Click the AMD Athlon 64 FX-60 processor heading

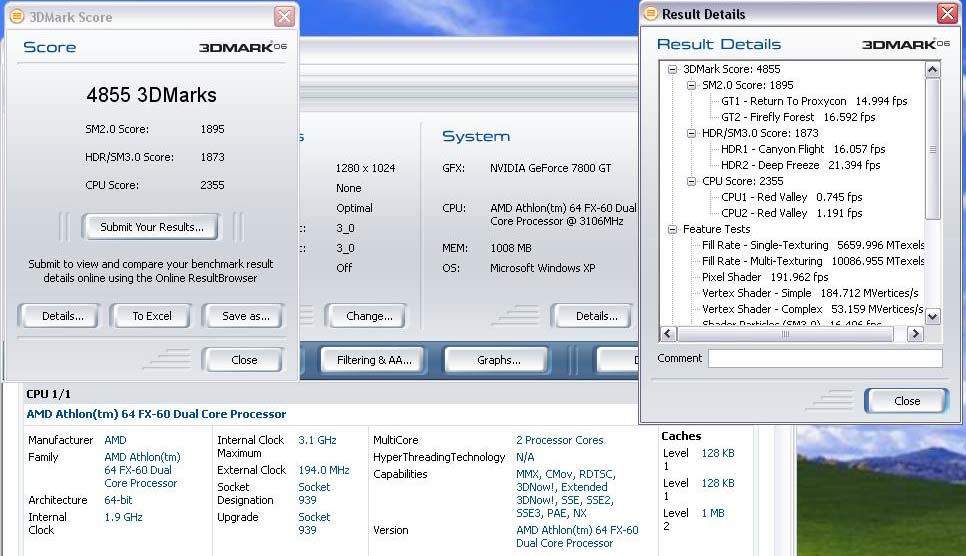tap(156, 414)
